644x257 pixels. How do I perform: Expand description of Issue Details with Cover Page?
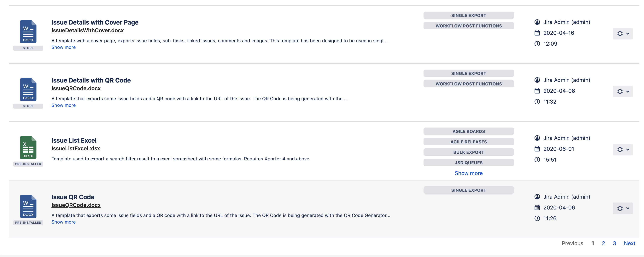[x=63, y=48]
